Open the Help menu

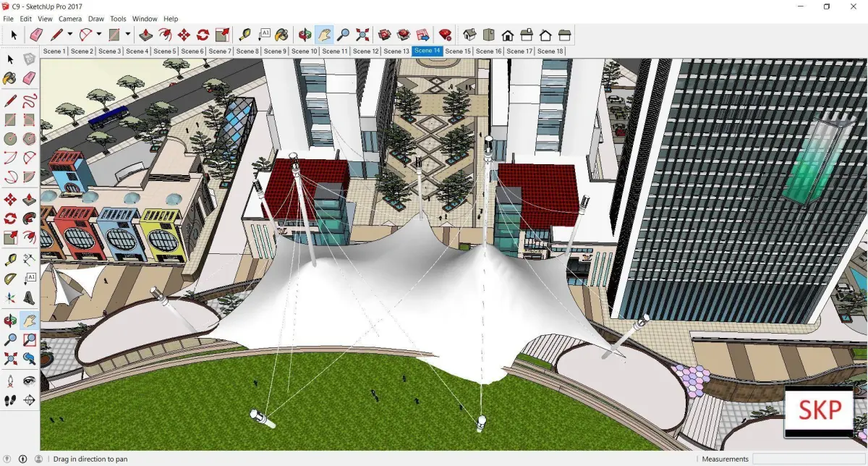click(x=171, y=18)
